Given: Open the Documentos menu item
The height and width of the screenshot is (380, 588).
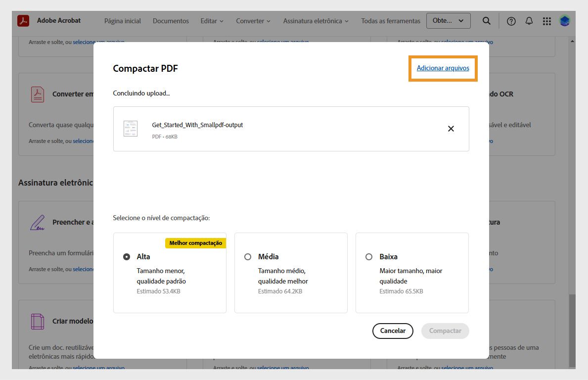Looking at the screenshot, I should (x=171, y=21).
